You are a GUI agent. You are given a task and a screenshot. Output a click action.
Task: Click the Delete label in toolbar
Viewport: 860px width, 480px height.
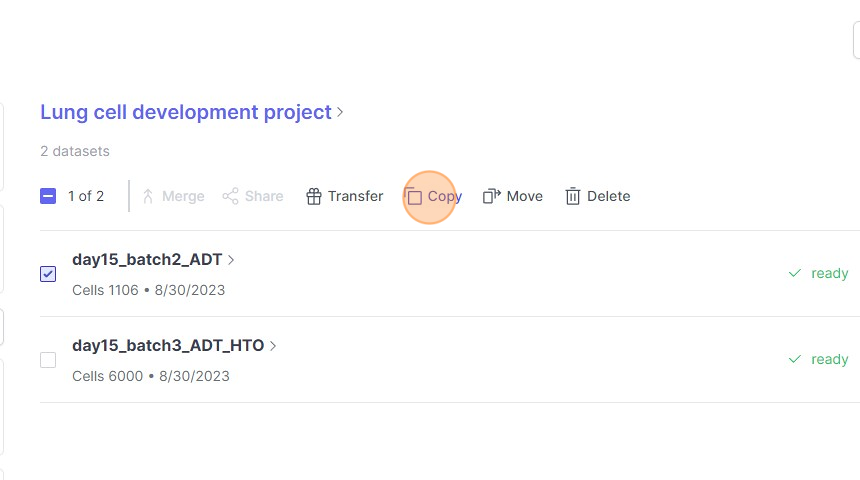pyautogui.click(x=608, y=196)
